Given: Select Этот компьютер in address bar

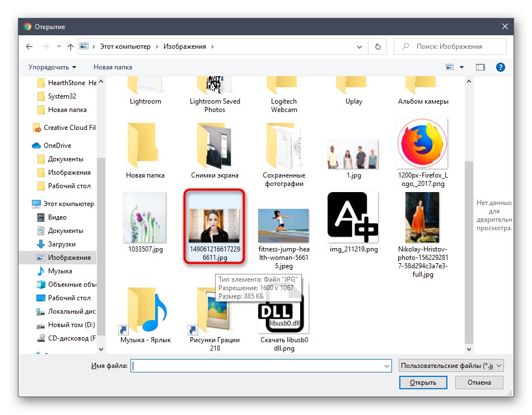Looking at the screenshot, I should pos(125,46).
